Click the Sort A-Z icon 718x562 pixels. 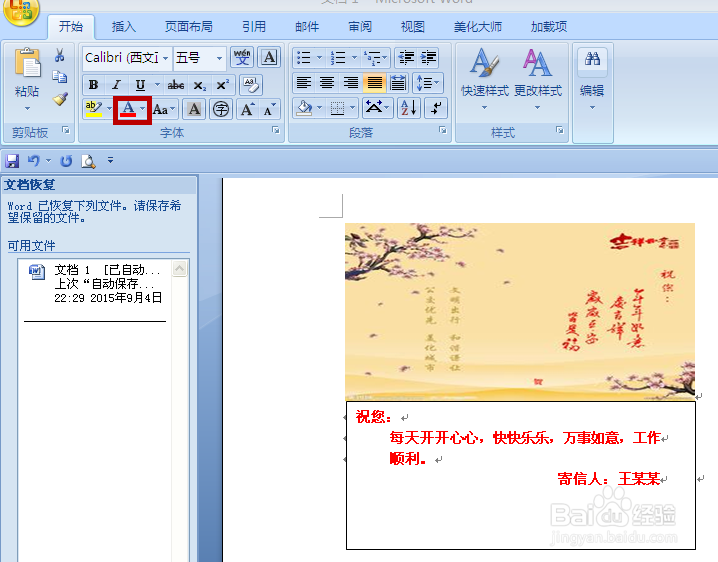click(408, 108)
